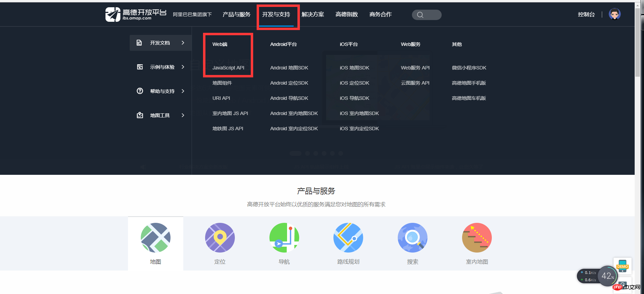The height and width of the screenshot is (294, 644).
Task: Open the 解决方案 nav menu
Action: 313,15
